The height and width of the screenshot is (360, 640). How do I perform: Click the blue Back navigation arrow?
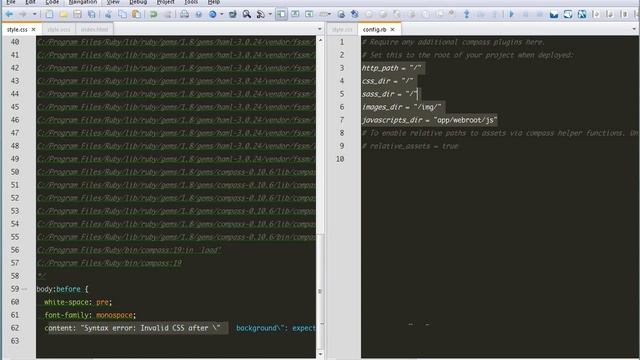click(x=9, y=15)
